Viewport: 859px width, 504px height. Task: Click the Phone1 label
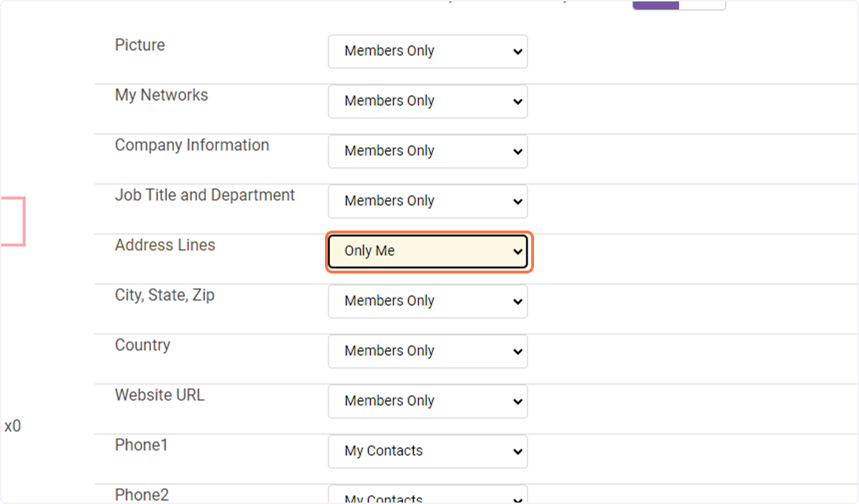[x=141, y=445]
